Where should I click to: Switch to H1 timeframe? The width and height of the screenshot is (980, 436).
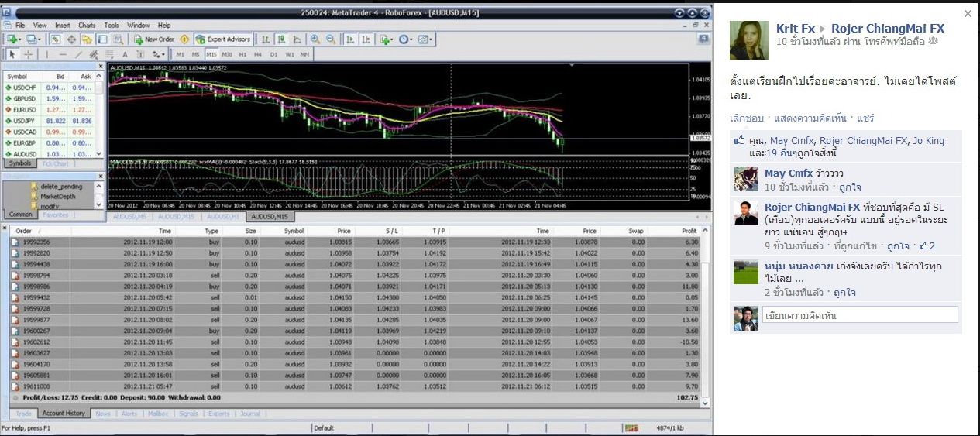[242, 54]
